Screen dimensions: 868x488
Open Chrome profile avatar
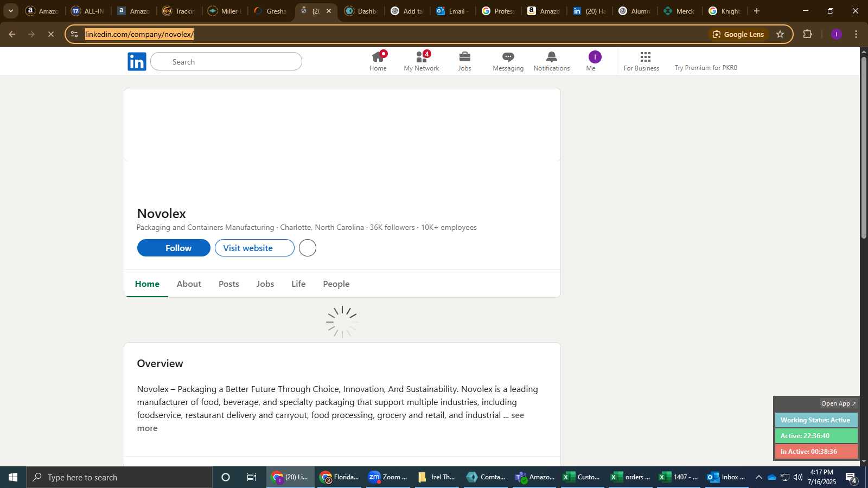837,34
